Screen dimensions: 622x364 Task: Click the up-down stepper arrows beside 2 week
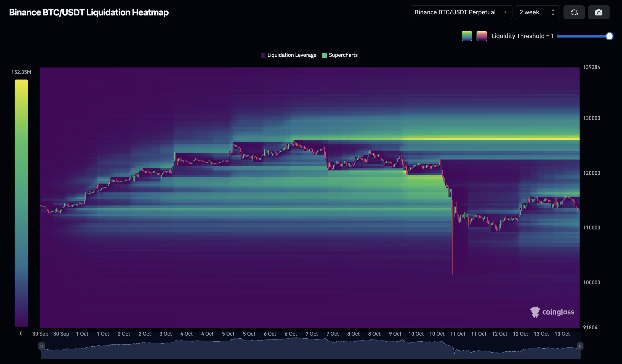click(x=553, y=12)
